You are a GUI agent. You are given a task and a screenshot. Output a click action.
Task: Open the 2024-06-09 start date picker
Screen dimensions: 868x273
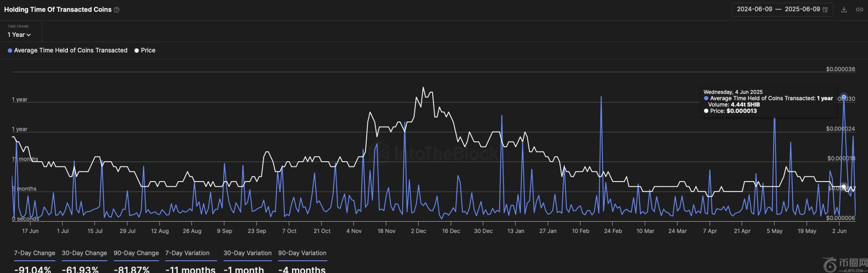pyautogui.click(x=754, y=9)
